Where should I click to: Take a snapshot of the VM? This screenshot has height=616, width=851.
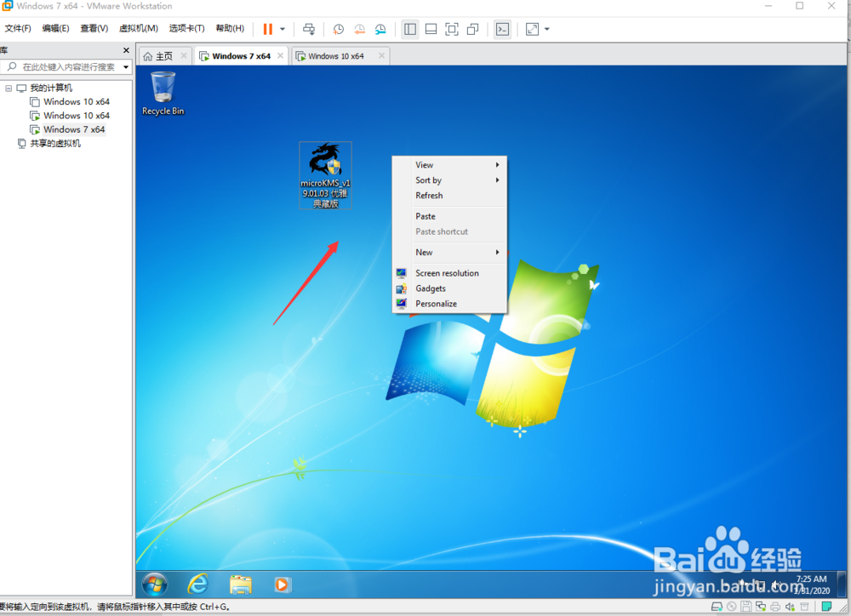(338, 29)
